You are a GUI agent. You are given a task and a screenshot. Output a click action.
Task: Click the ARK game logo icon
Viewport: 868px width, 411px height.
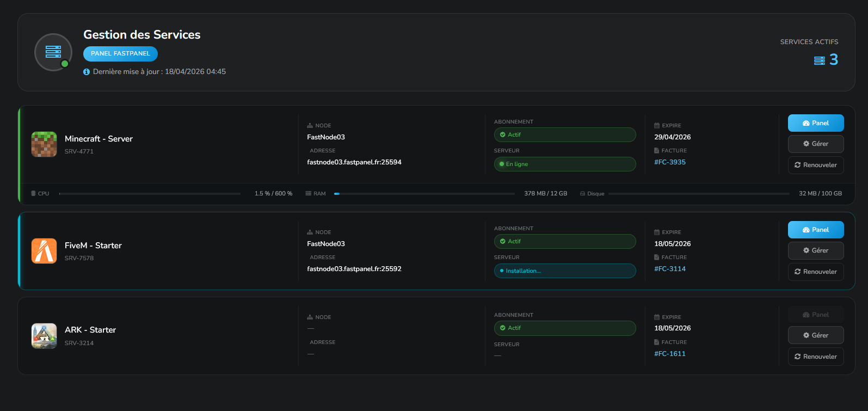pyautogui.click(x=44, y=336)
